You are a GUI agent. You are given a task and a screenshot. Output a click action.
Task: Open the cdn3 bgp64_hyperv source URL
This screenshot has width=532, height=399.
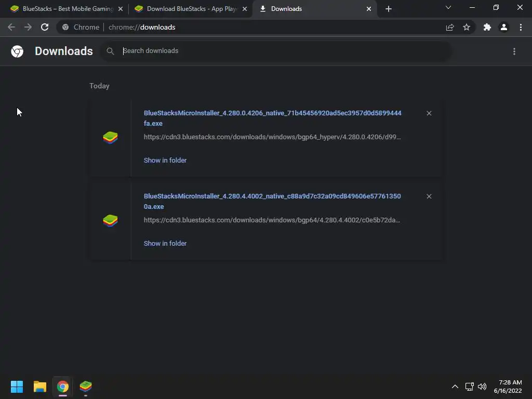pyautogui.click(x=272, y=137)
